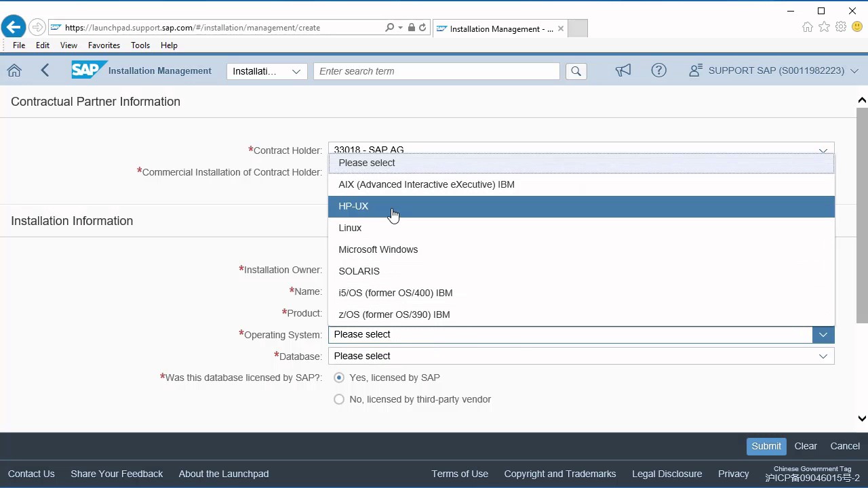Collapse the Operating System dropdown arrow

[x=823, y=334]
